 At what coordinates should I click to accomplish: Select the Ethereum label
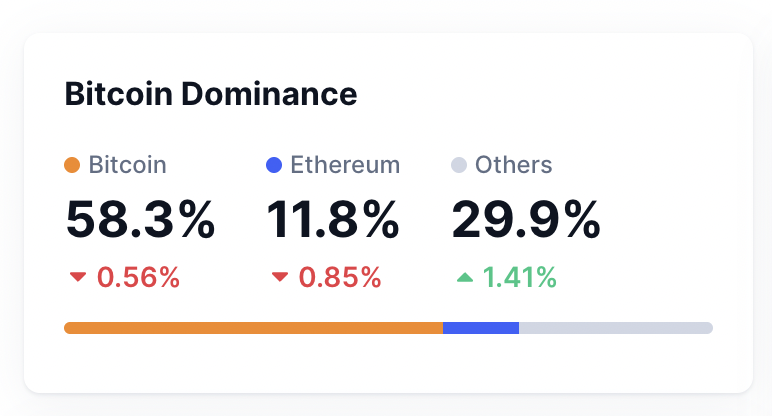[345, 165]
